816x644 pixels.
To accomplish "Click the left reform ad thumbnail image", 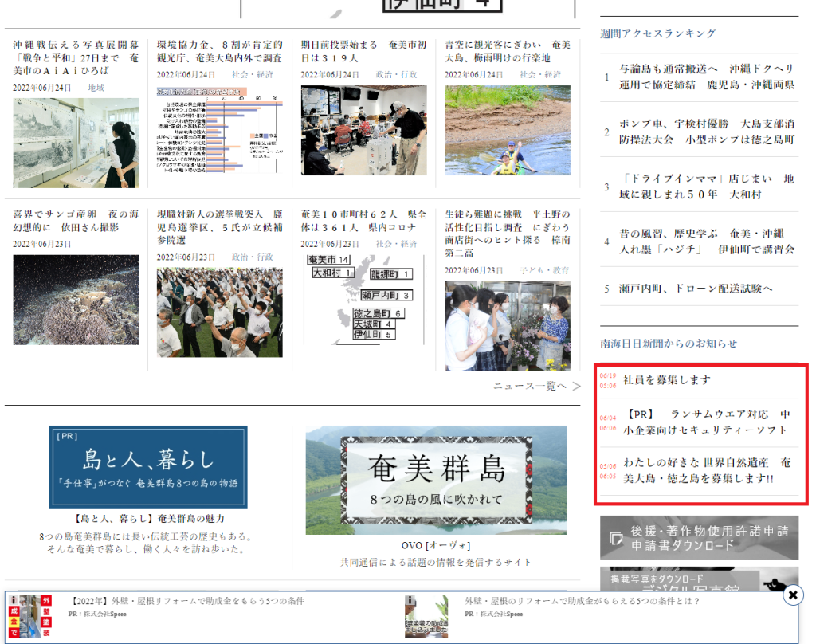I will (30, 617).
